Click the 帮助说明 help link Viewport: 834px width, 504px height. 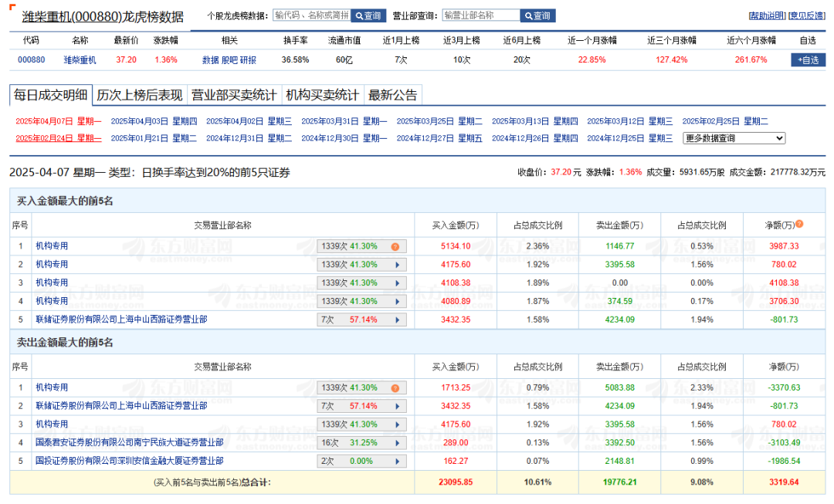[x=767, y=15]
